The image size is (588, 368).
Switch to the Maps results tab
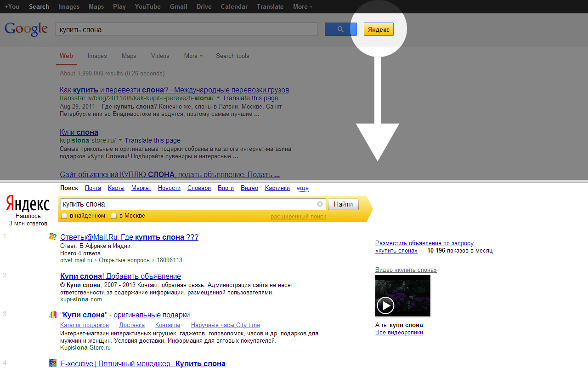129,56
